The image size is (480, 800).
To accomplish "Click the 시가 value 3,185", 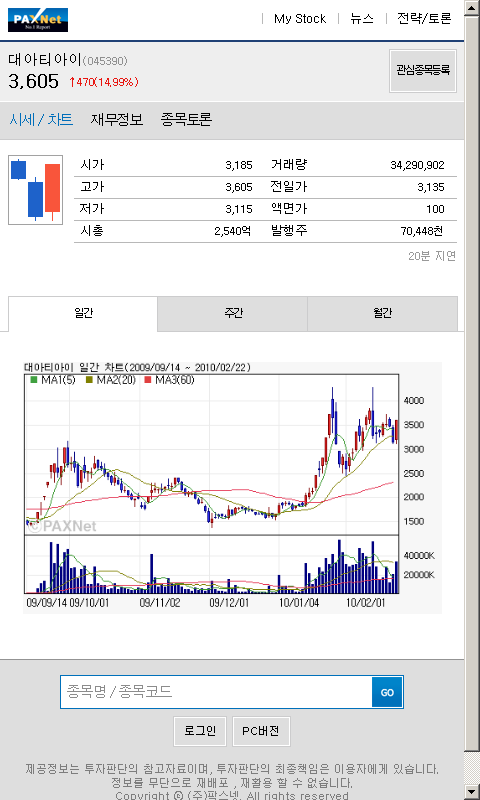I will pyautogui.click(x=239, y=165).
